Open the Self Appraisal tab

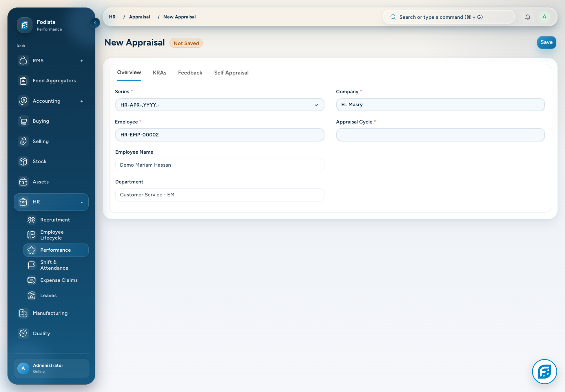coord(231,73)
